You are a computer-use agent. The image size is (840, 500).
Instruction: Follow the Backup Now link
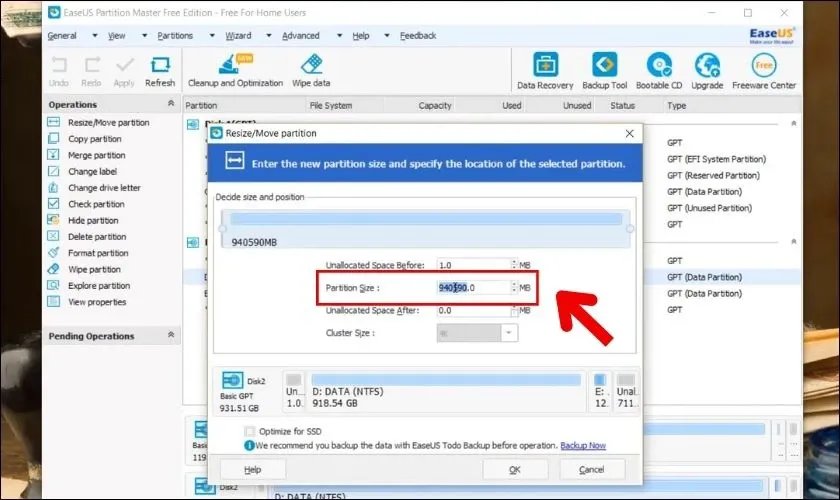pos(583,444)
